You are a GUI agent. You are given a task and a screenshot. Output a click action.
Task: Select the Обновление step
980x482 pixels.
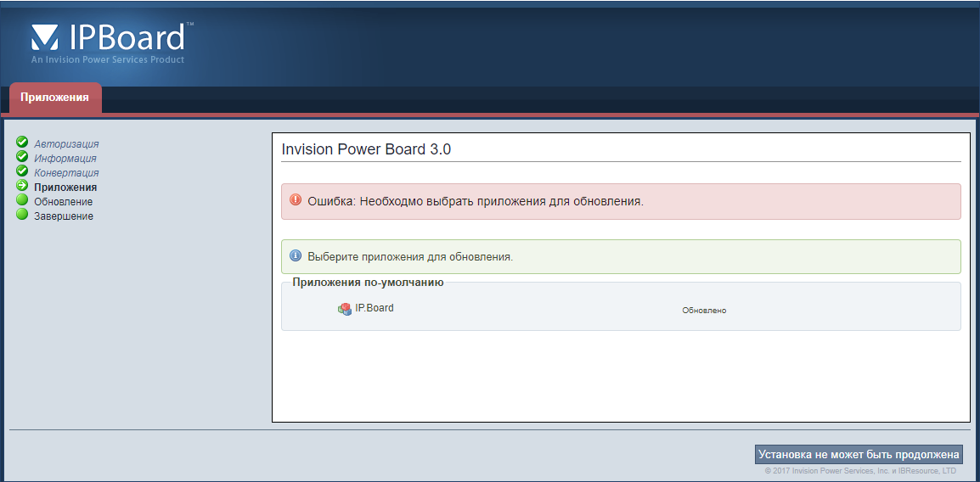pyautogui.click(x=63, y=202)
